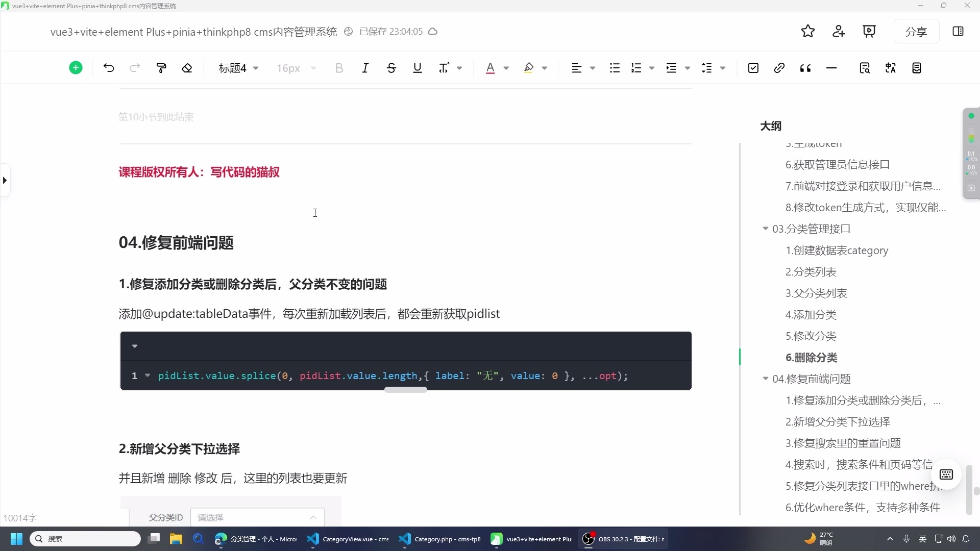Insert a hyperlink
The image size is (980, 551).
click(x=779, y=68)
